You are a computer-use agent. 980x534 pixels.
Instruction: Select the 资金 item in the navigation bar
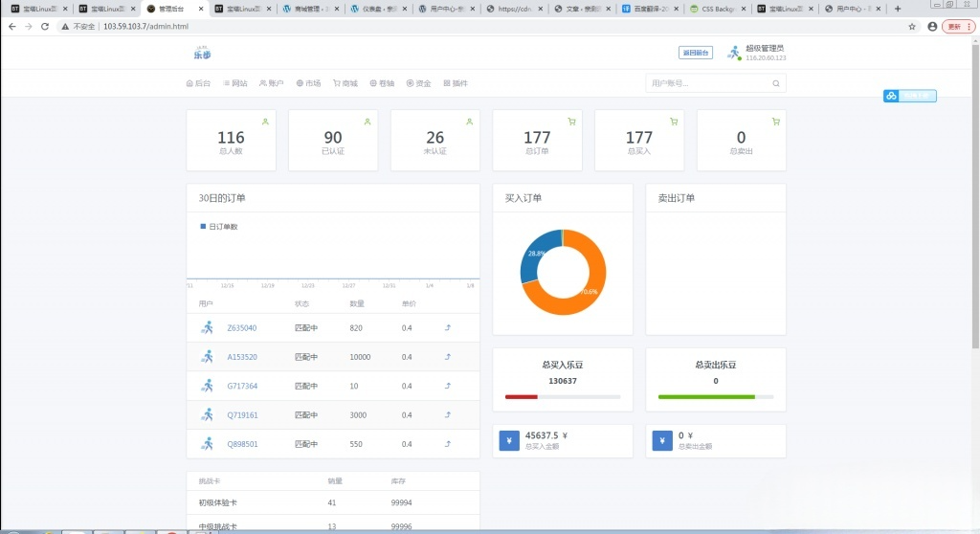coord(419,83)
